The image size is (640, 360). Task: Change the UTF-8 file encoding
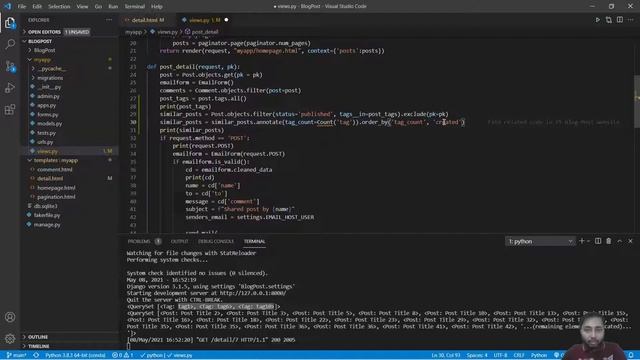[500, 355]
